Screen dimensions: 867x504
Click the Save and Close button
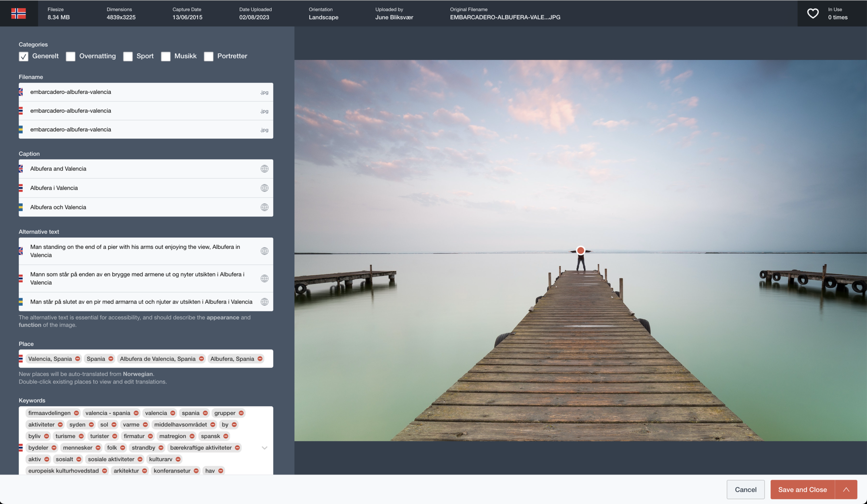click(802, 490)
